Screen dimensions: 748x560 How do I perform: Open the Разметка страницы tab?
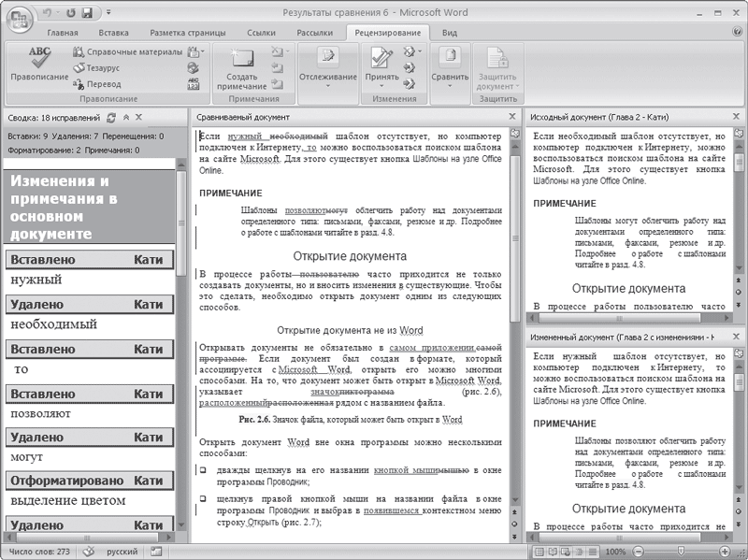(x=188, y=33)
